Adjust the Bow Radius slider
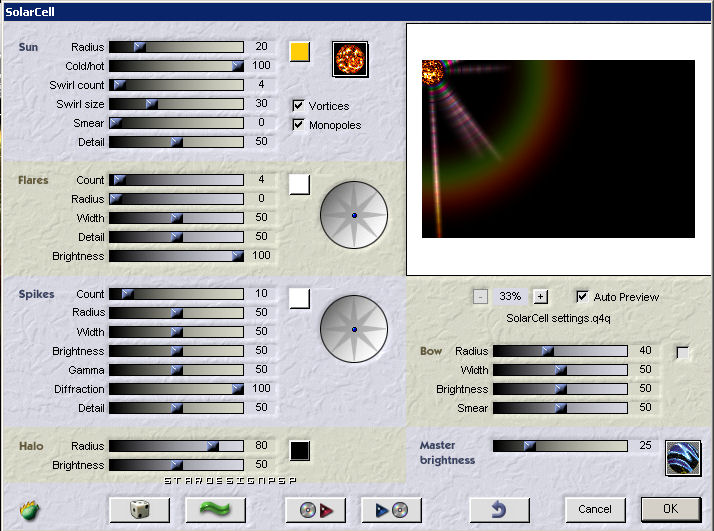The width and height of the screenshot is (714, 531). 560,351
